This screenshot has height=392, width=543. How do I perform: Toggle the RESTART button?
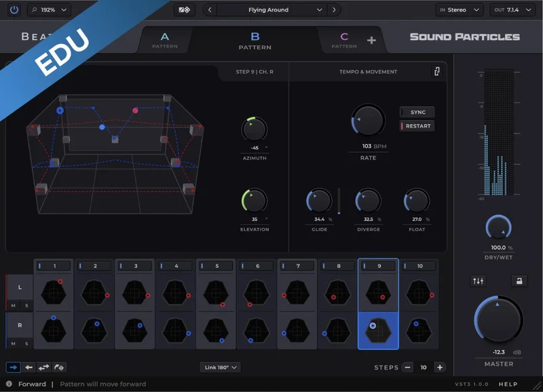tap(417, 126)
